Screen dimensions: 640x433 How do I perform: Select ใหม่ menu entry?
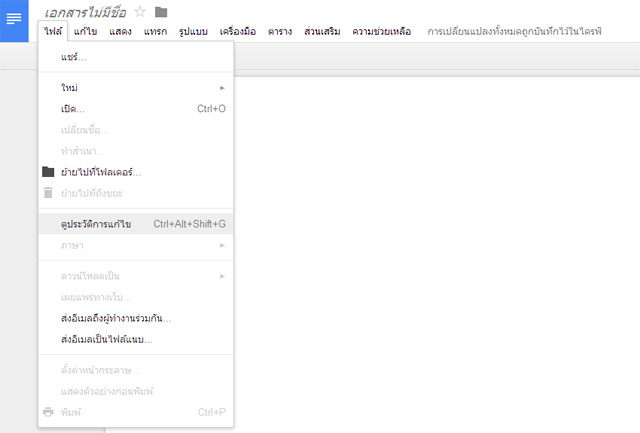(x=136, y=88)
